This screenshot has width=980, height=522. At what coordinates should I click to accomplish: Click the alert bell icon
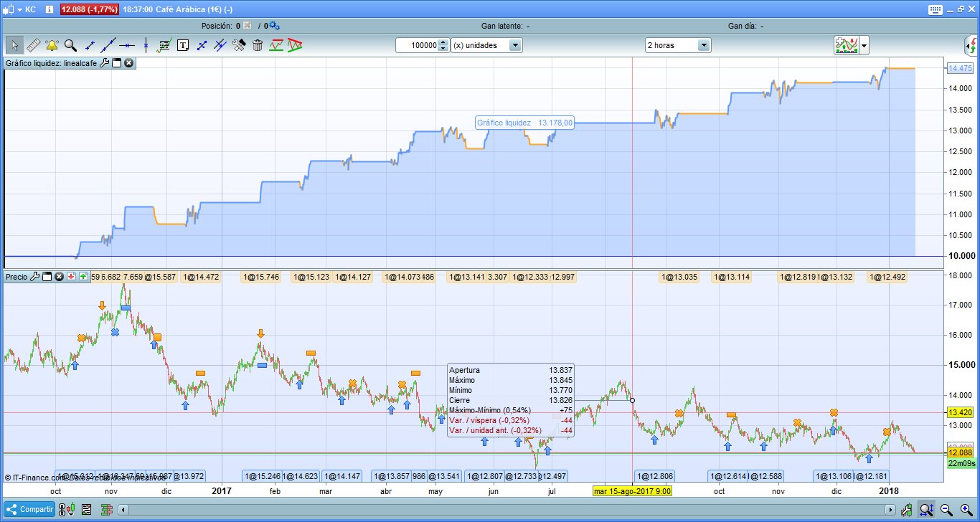tap(52, 45)
